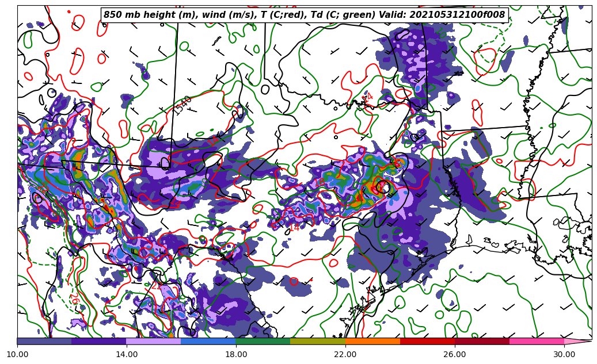Click the red 22 temperature contour label
The image size is (597, 364).
click(x=156, y=285)
